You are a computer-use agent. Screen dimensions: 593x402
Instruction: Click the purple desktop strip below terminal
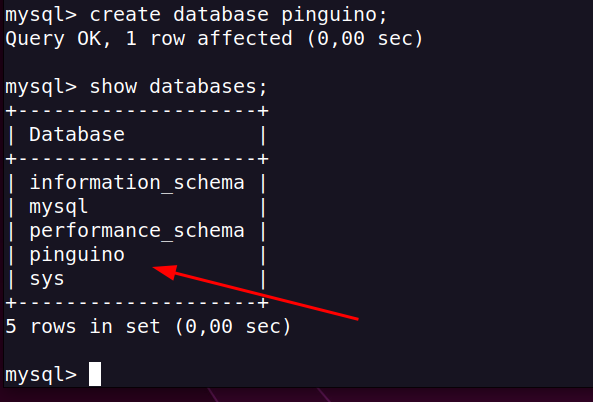coord(296,395)
